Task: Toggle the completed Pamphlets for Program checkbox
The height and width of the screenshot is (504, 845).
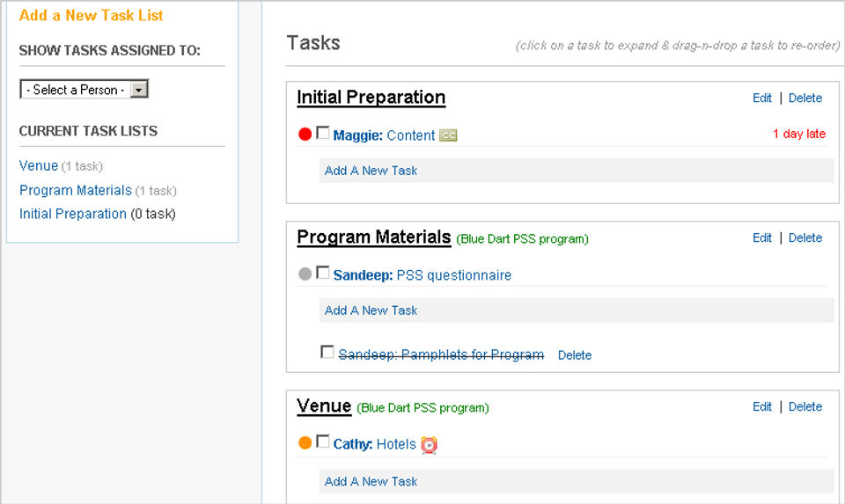Action: click(327, 352)
